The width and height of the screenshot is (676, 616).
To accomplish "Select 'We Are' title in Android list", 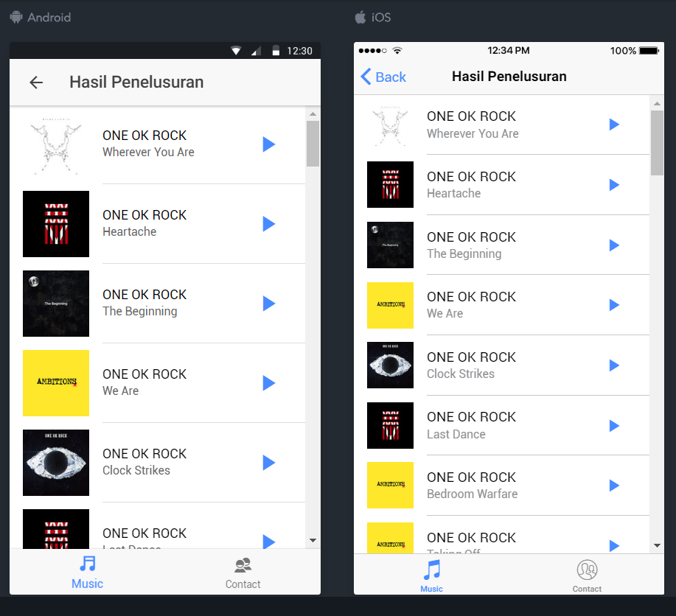I will [120, 391].
